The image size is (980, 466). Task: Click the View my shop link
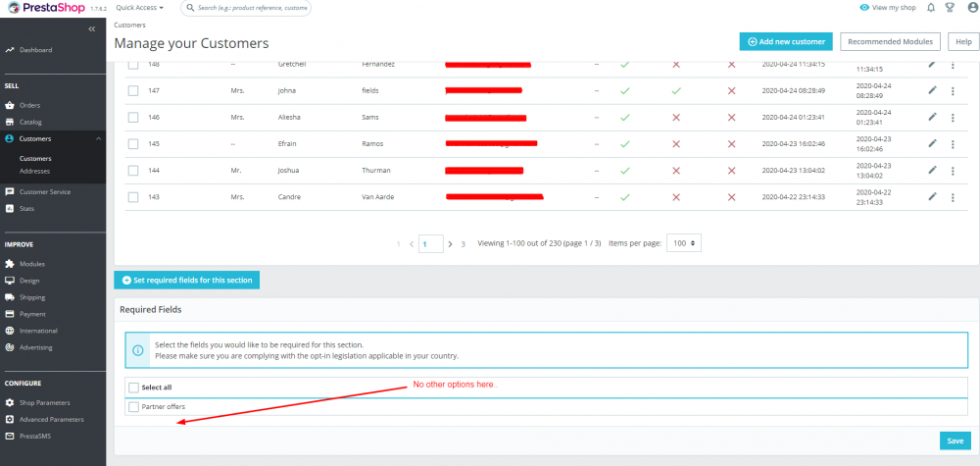click(x=888, y=8)
